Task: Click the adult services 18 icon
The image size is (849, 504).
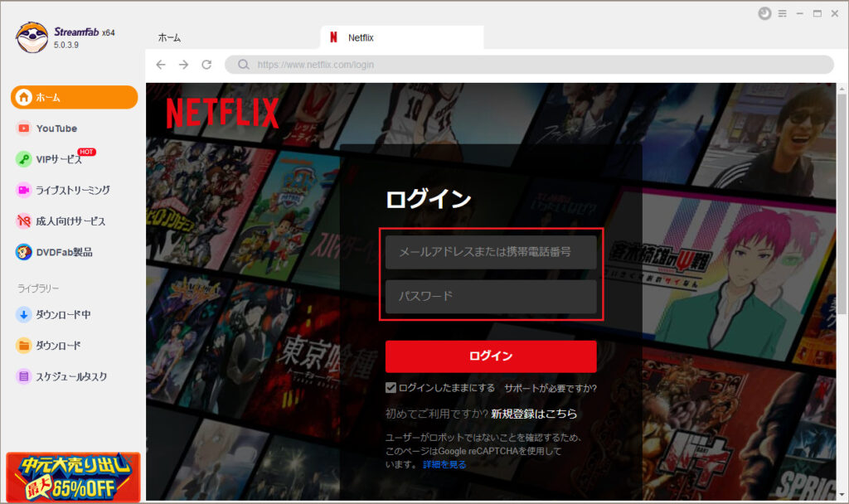Action: (23, 220)
